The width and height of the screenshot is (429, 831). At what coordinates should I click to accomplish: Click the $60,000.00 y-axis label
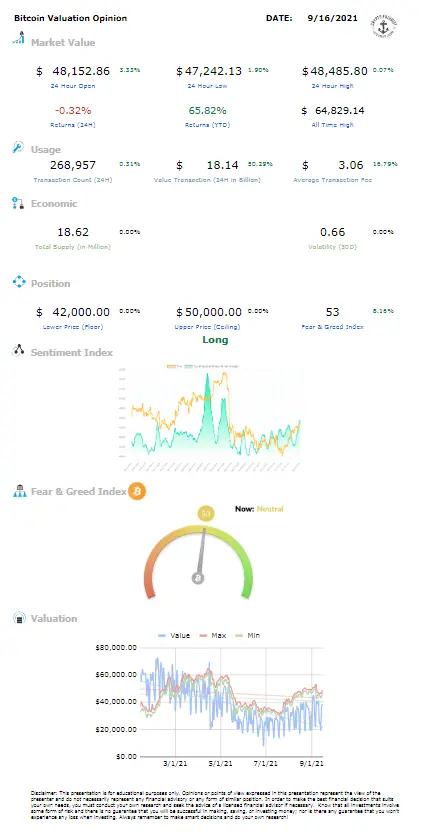[x=117, y=675]
